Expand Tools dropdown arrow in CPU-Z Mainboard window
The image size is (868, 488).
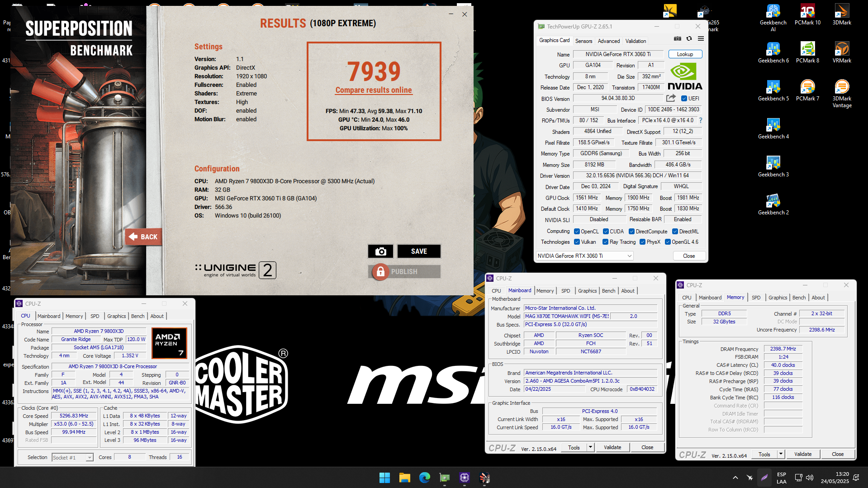(x=590, y=447)
